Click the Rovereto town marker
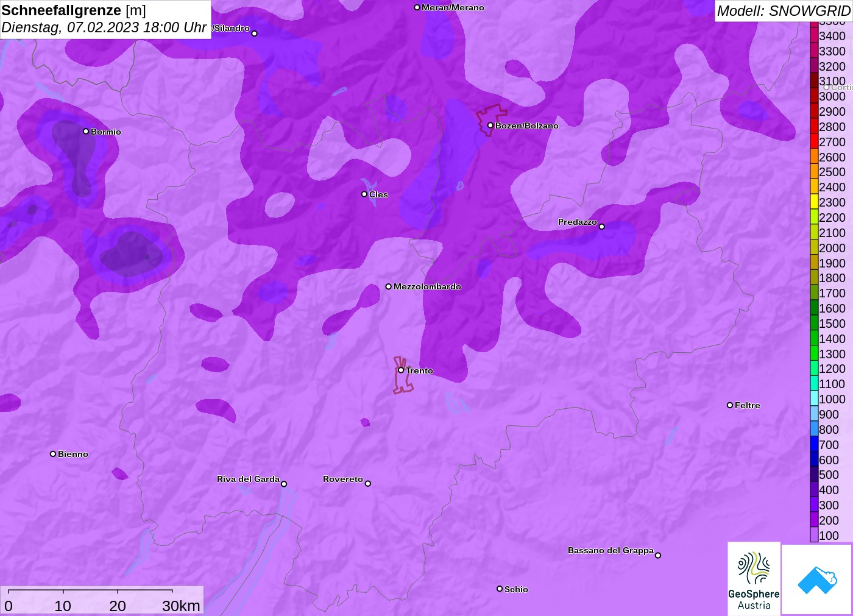Viewport: 853px width, 616px height. [x=368, y=484]
